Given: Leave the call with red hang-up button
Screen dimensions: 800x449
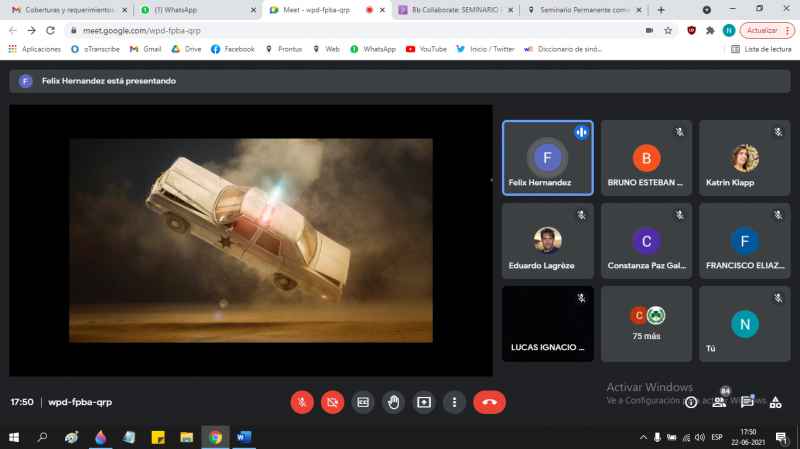Looking at the screenshot, I should pos(489,402).
